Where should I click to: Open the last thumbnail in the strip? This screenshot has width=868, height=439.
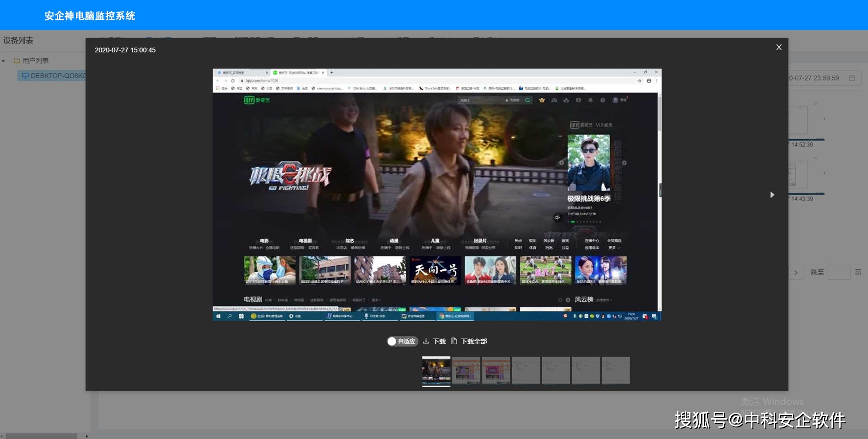click(616, 370)
